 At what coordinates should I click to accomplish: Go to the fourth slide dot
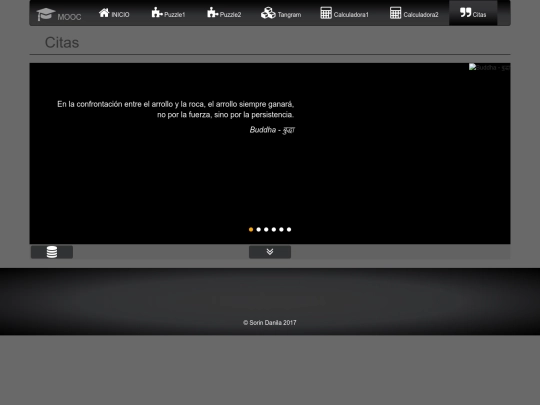(274, 230)
